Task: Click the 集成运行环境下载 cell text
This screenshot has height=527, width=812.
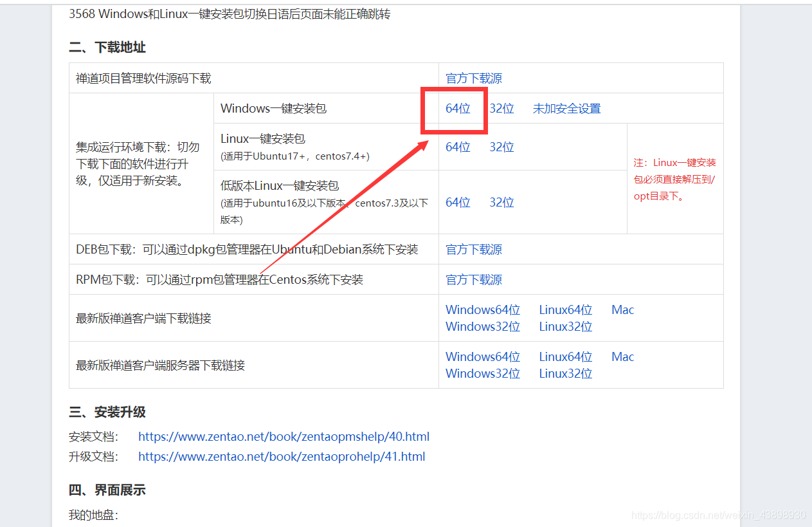Action: tap(138, 164)
